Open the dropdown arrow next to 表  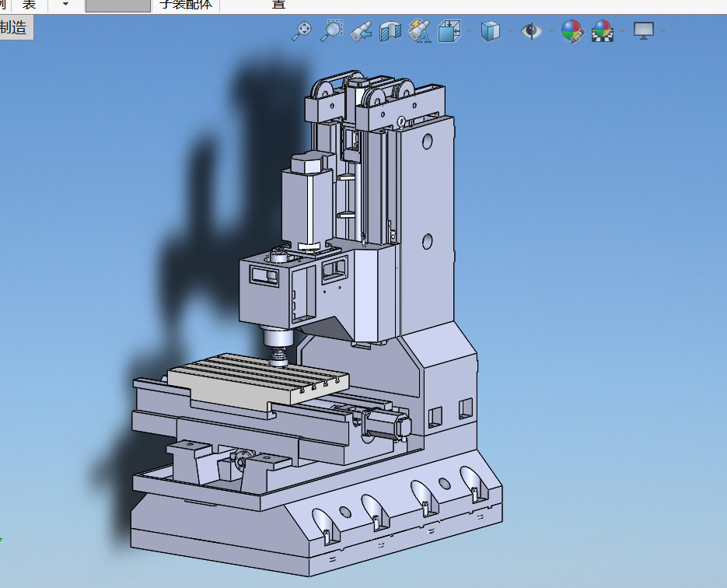coord(65,4)
